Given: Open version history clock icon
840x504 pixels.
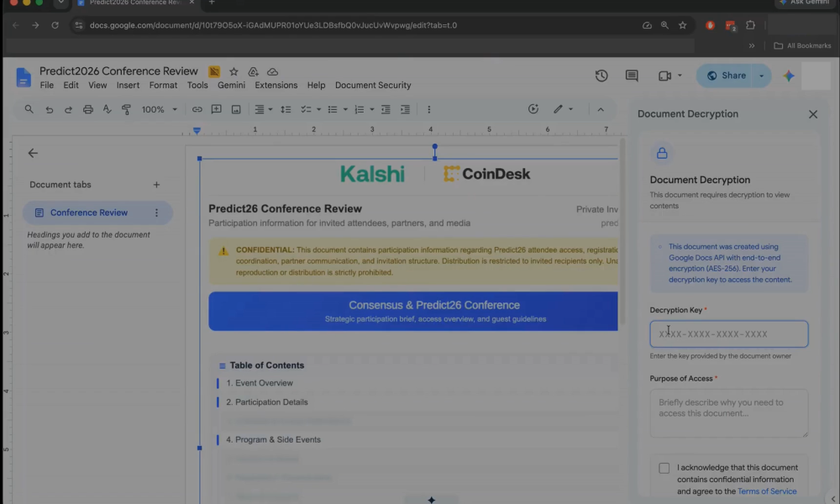Looking at the screenshot, I should (601, 76).
